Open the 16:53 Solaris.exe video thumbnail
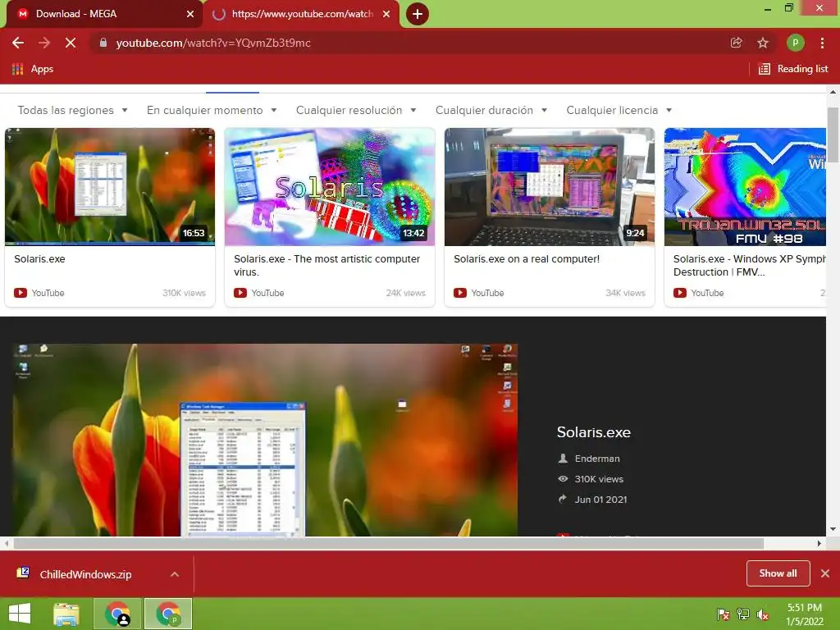Screen dimensions: 840x630 pos(110,186)
